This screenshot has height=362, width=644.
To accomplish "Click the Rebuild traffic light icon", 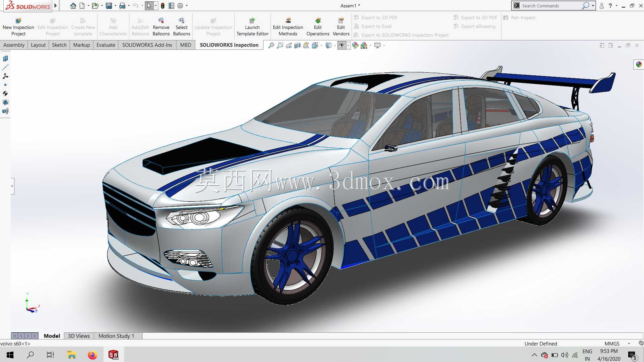I will (x=163, y=6).
